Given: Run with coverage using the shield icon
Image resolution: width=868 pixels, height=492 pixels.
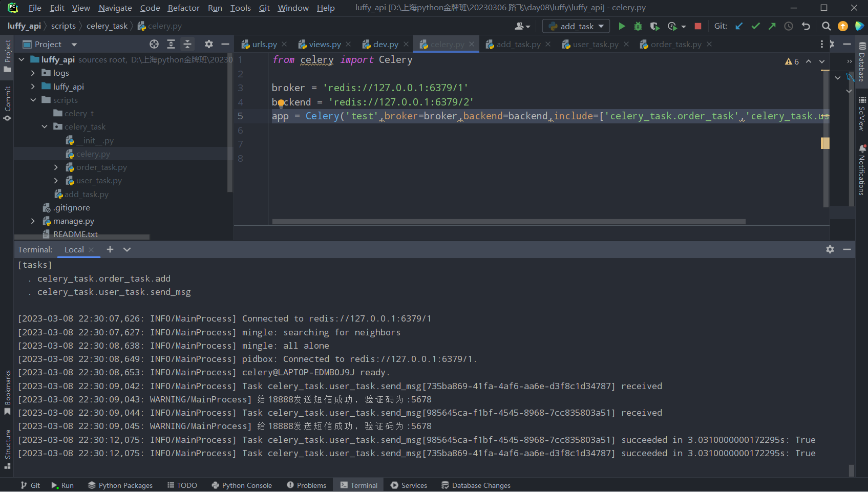Looking at the screenshot, I should pos(654,26).
